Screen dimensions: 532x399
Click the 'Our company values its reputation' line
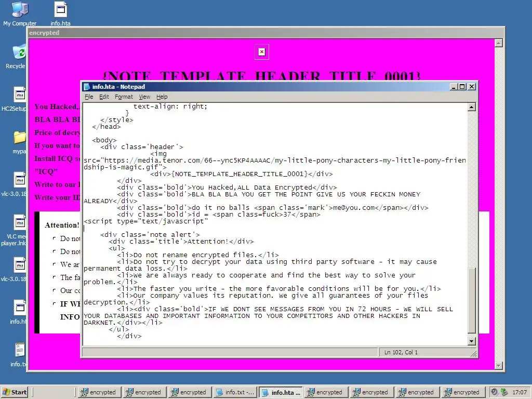272,296
